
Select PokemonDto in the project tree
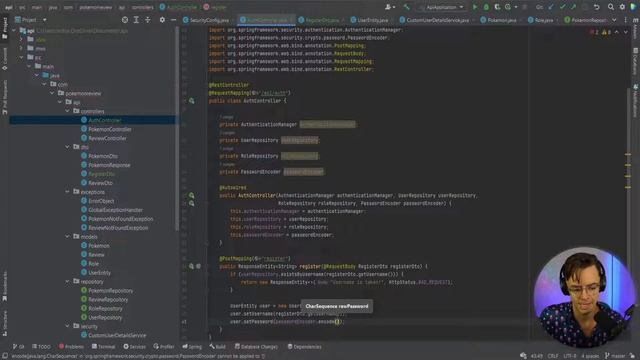click(103, 156)
